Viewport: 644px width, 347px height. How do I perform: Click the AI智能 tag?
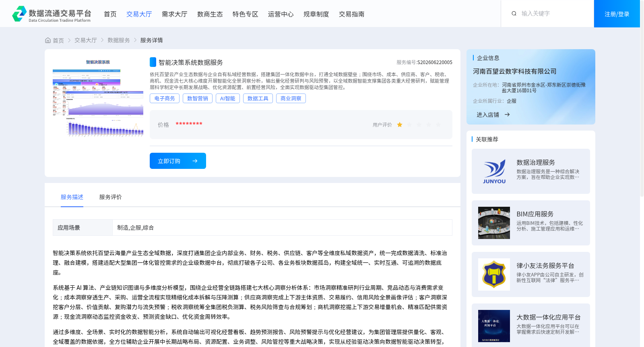tap(228, 98)
